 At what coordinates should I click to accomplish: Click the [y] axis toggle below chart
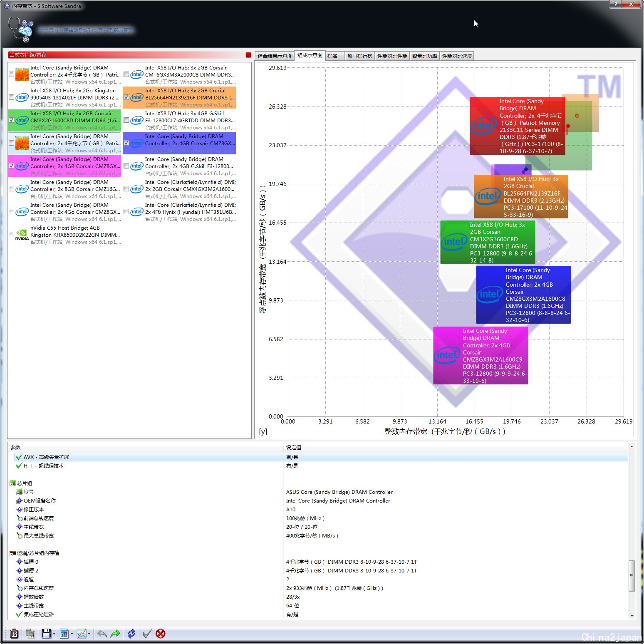pos(263,432)
